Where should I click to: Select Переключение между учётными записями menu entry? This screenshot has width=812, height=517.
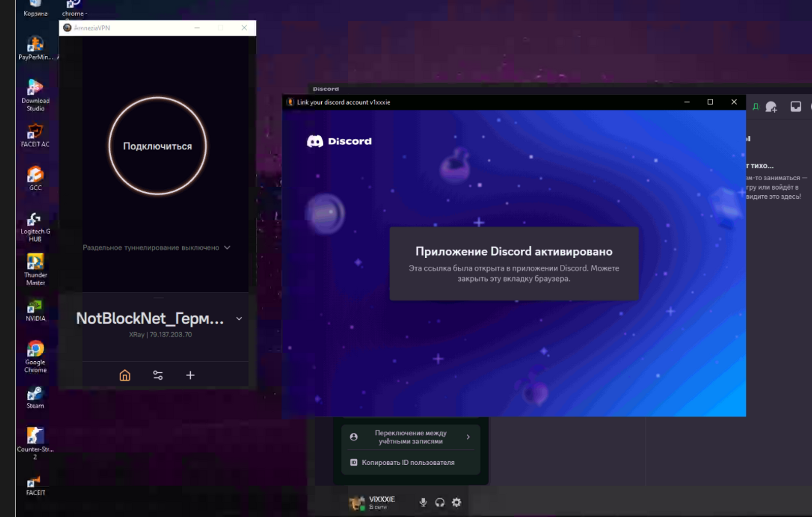point(411,437)
